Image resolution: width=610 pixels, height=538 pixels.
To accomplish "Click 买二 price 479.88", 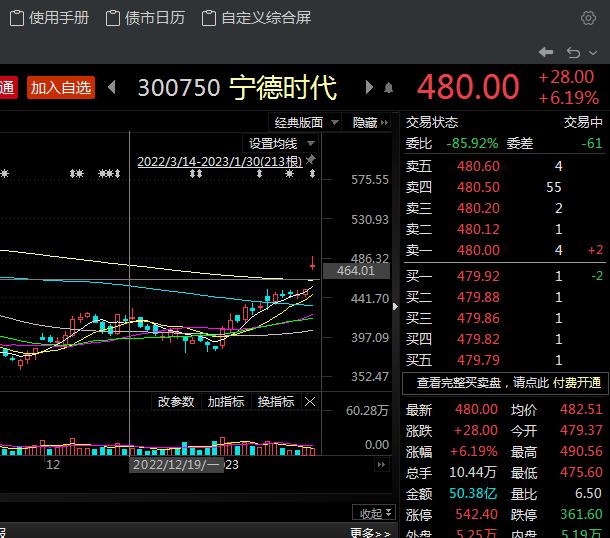I will coord(478,297).
